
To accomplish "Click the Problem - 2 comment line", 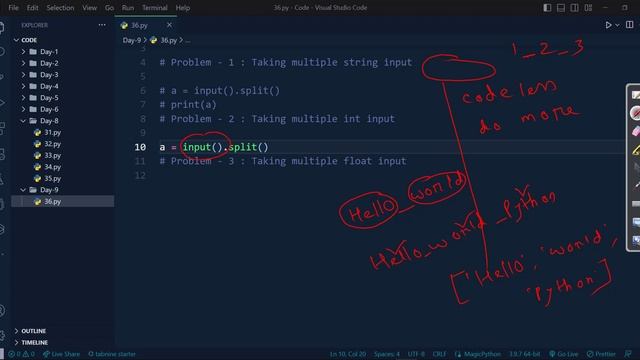I will click(x=277, y=119).
